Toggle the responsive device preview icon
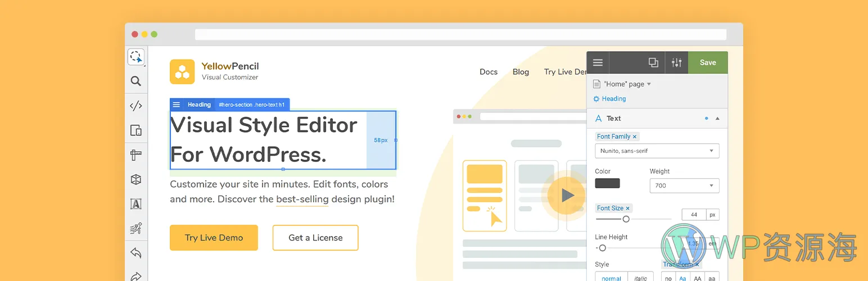The width and height of the screenshot is (868, 281). (135, 130)
